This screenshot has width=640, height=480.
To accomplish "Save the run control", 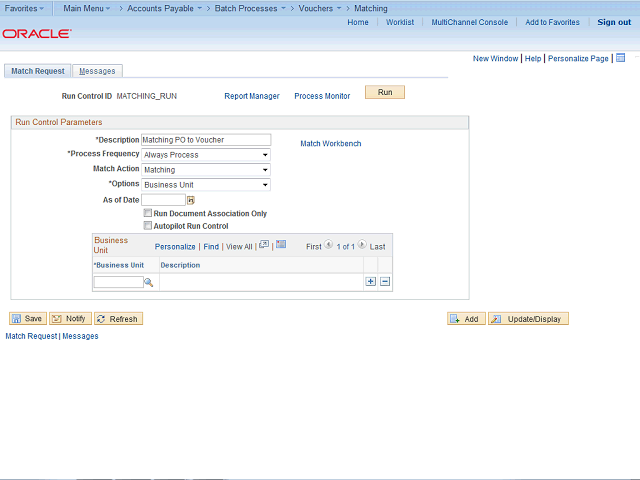I will point(28,318).
